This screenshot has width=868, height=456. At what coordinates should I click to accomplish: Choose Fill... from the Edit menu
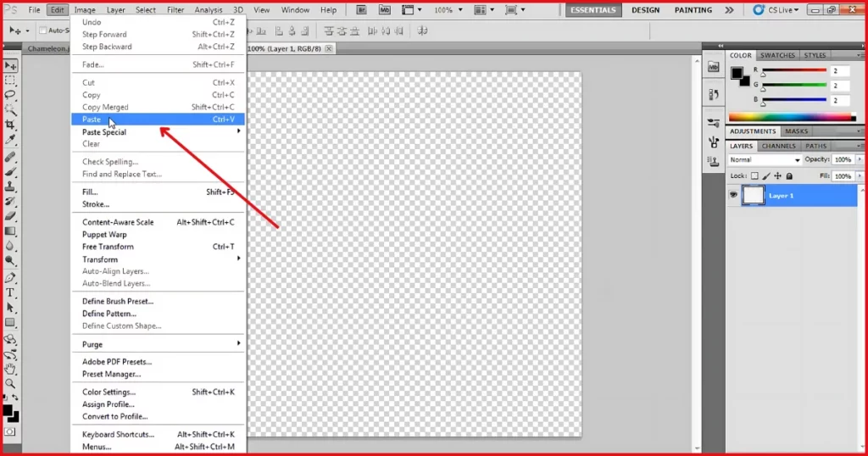coord(158,192)
